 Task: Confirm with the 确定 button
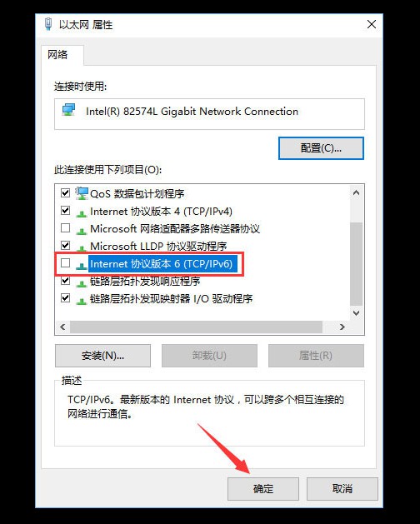(263, 488)
